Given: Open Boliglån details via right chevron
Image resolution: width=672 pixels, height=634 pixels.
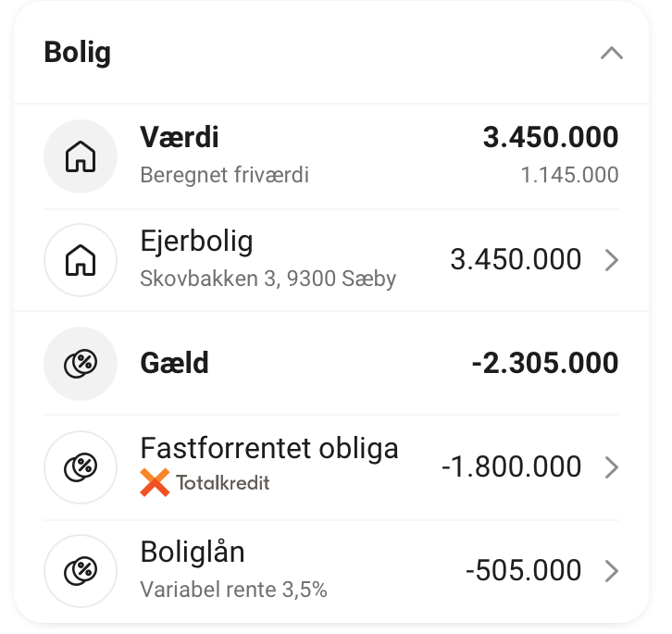Looking at the screenshot, I should 611,571.
